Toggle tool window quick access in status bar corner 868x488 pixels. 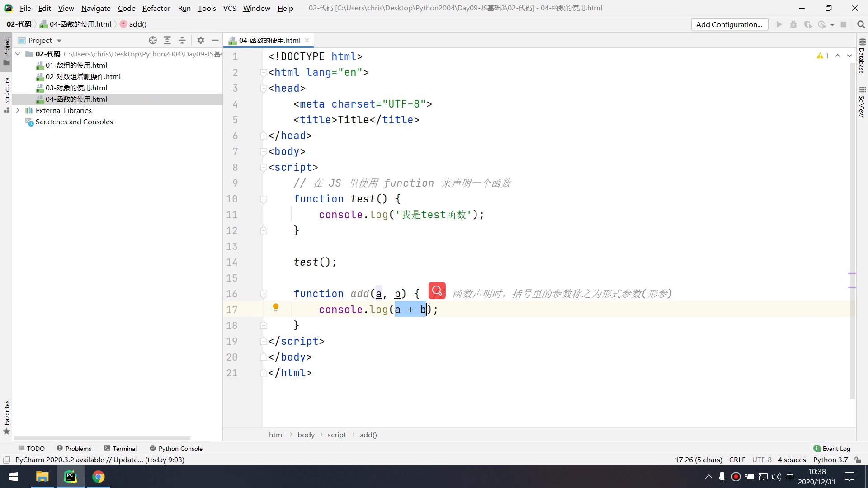click(7, 460)
